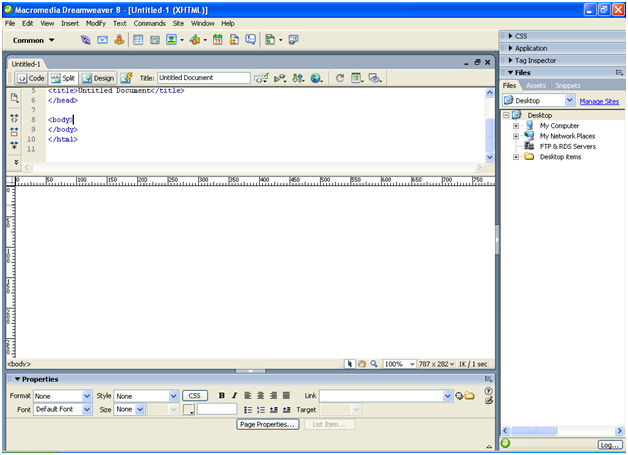
Task: Toggle Align Left
Action: 248,396
